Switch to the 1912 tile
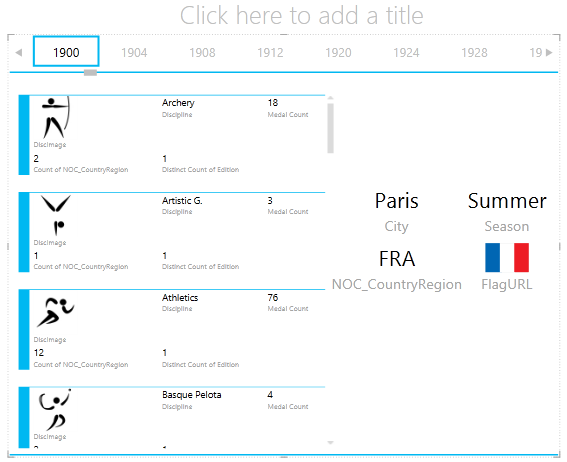 270,53
